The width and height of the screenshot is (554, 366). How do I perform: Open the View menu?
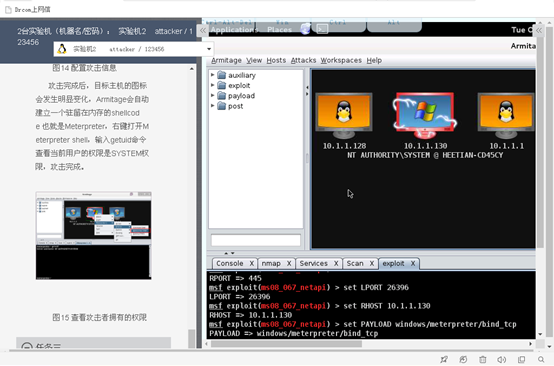[254, 60]
